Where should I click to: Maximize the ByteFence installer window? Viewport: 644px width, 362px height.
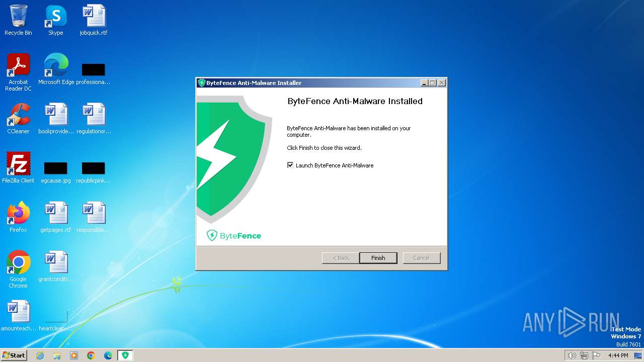click(433, 83)
